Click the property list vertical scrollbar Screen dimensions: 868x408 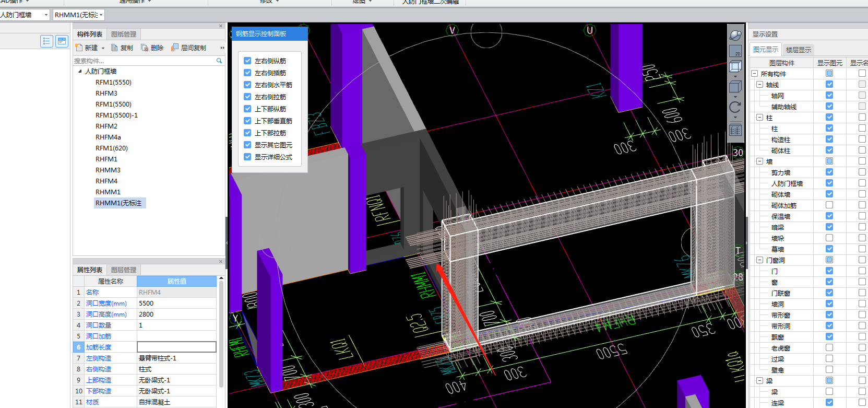[221, 334]
